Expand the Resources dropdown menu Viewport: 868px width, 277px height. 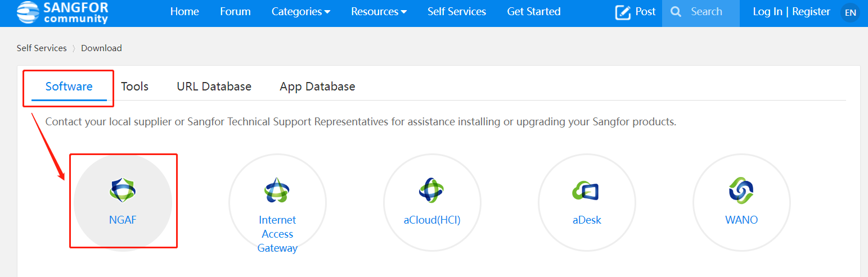pyautogui.click(x=379, y=12)
